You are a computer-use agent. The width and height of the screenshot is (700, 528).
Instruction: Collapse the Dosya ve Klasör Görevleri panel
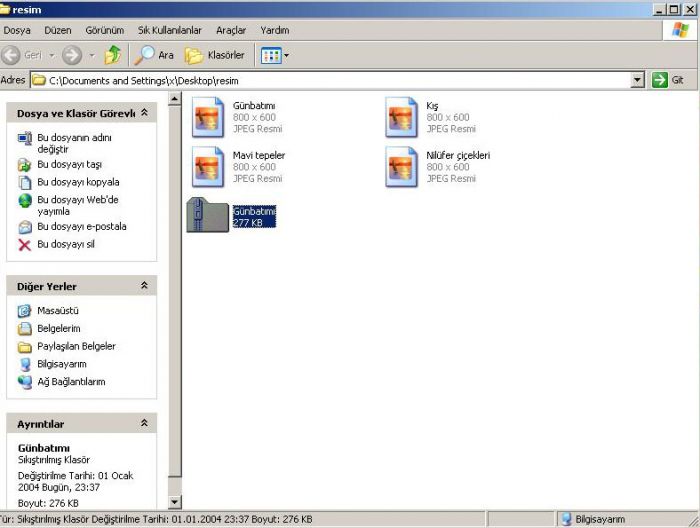click(x=144, y=113)
